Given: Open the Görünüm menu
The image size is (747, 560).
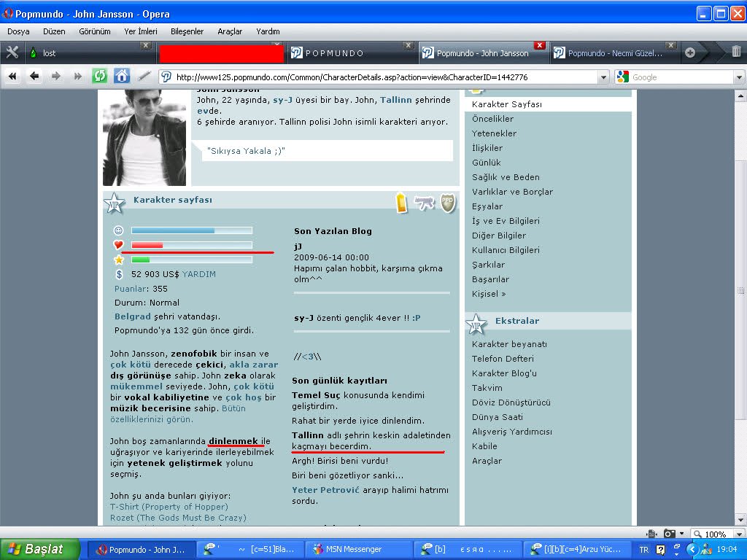Looking at the screenshot, I should click(x=95, y=31).
